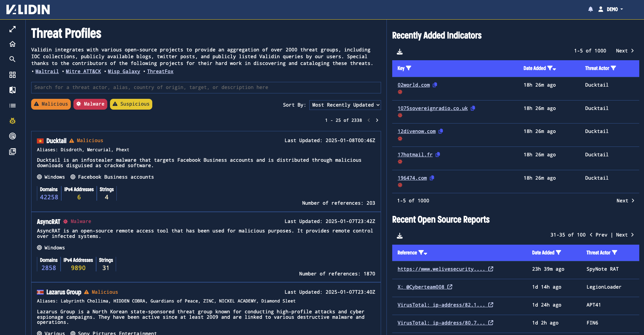Open the search magnifier icon in sidebar
The width and height of the screenshot is (644, 335).
(x=13, y=59)
